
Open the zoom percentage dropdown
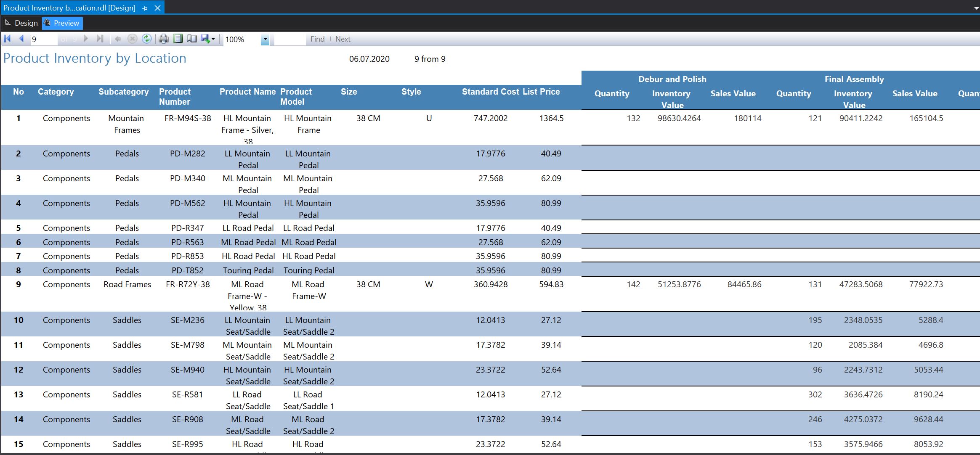[265, 39]
